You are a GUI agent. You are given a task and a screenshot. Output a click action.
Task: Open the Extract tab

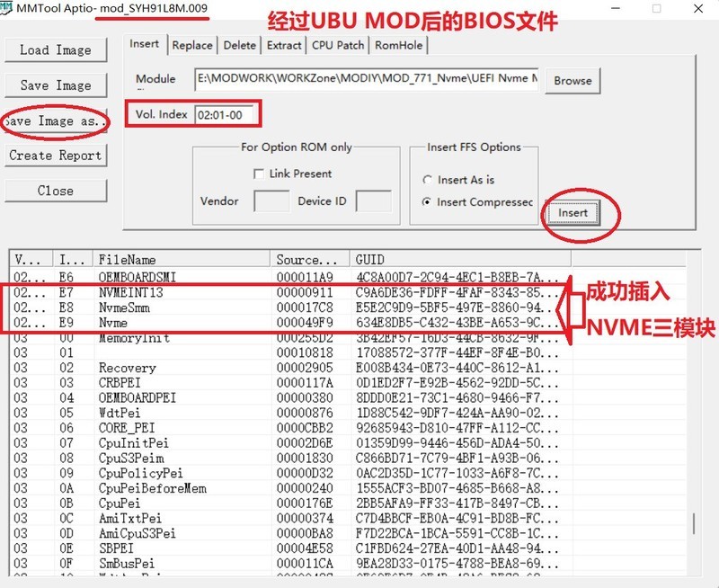point(283,45)
